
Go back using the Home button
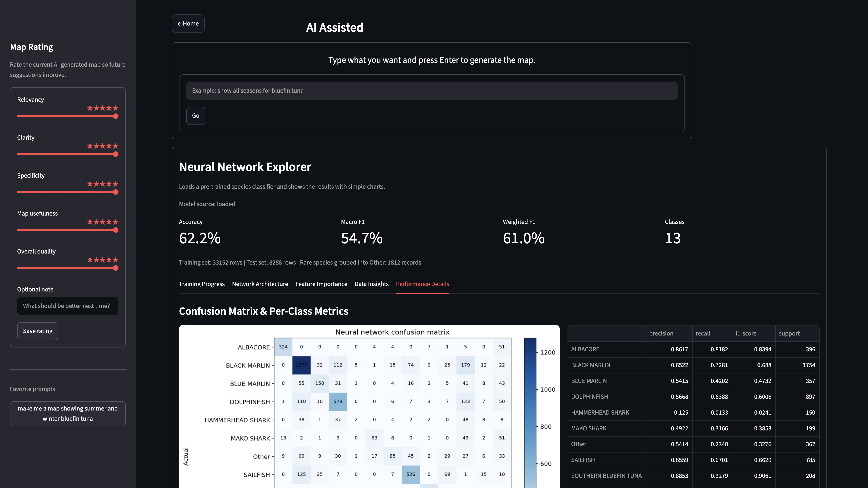[x=188, y=23]
